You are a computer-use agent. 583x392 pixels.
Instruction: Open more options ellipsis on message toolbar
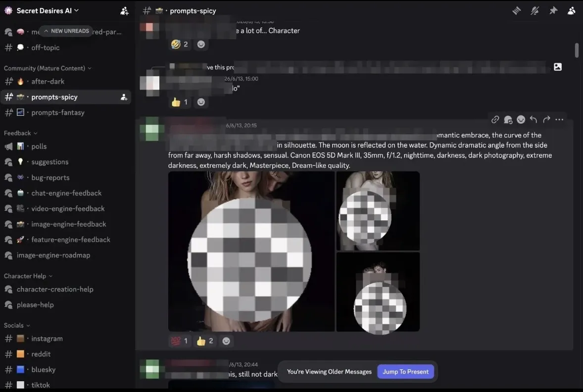point(559,119)
